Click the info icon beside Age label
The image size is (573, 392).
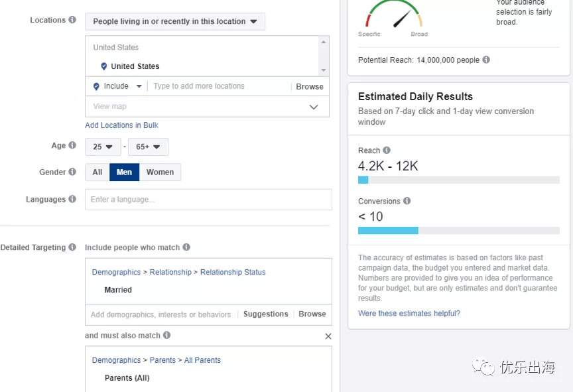tap(72, 146)
